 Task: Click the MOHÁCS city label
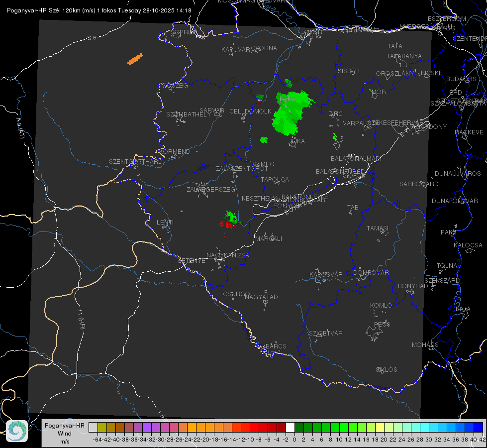tap(425, 344)
